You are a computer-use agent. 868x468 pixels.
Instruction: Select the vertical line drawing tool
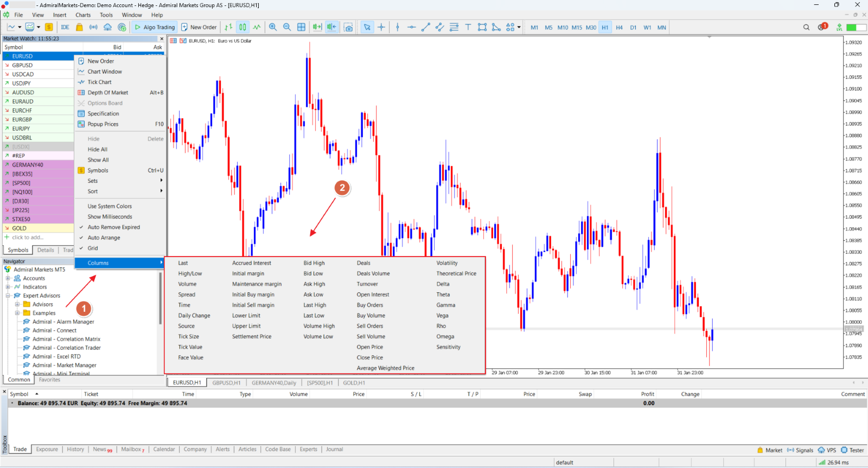pyautogui.click(x=398, y=27)
